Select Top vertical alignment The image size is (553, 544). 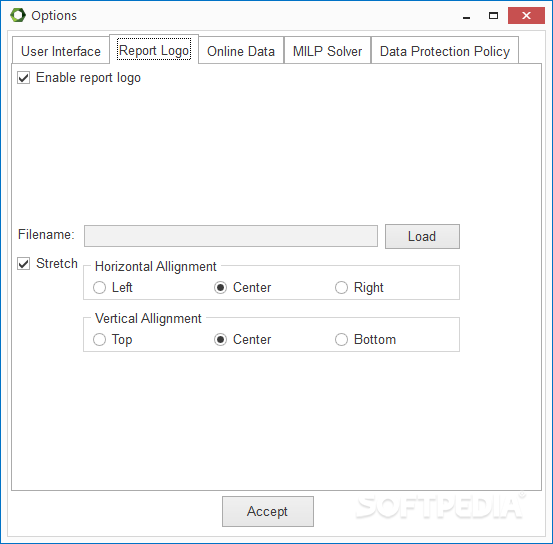[x=99, y=339]
